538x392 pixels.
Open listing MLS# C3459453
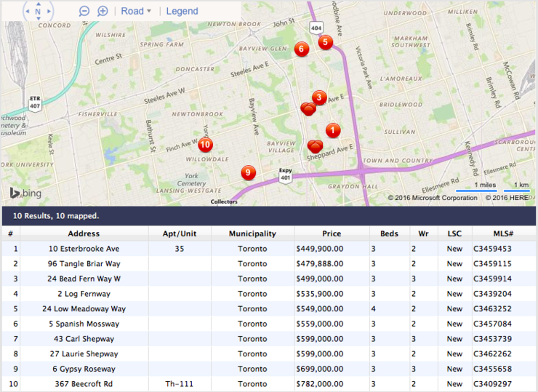click(x=492, y=249)
